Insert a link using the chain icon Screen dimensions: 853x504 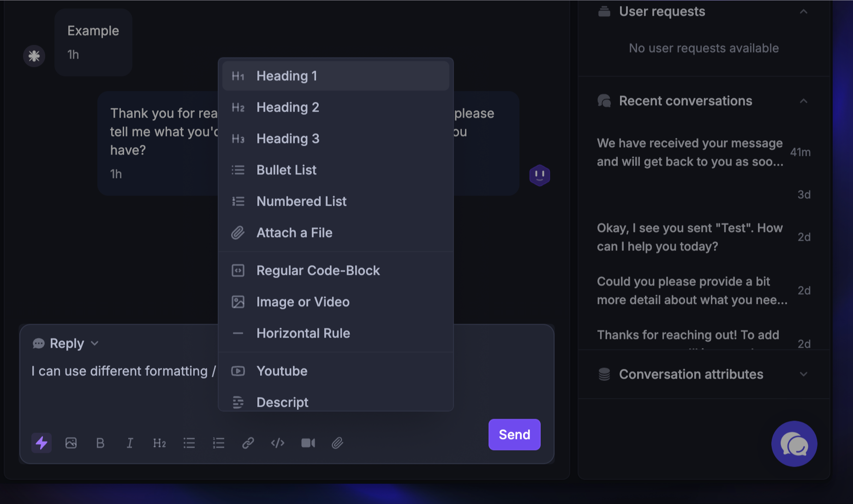coord(248,443)
